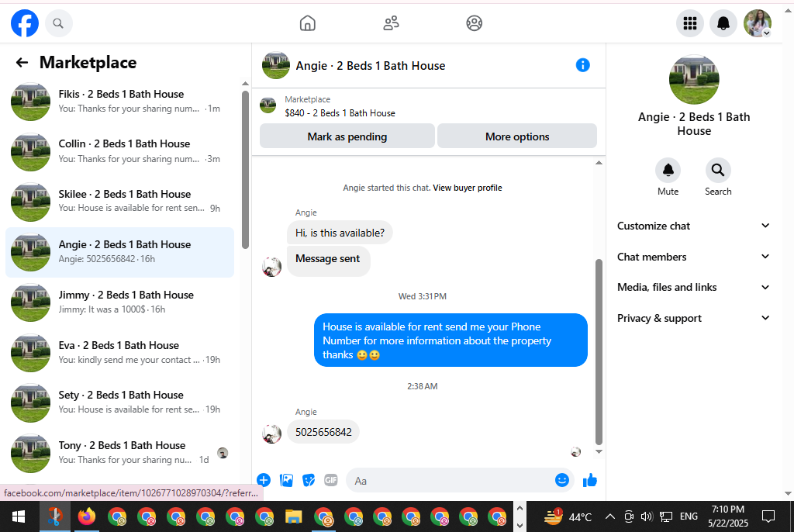Open the Friends icon in top bar

(x=391, y=23)
